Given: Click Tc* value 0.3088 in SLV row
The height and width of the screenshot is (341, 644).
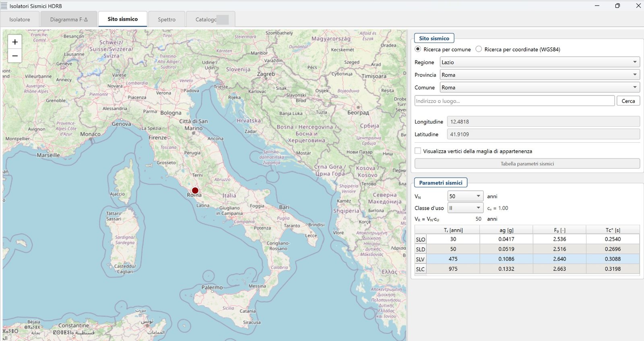Looking at the screenshot, I should [613, 259].
